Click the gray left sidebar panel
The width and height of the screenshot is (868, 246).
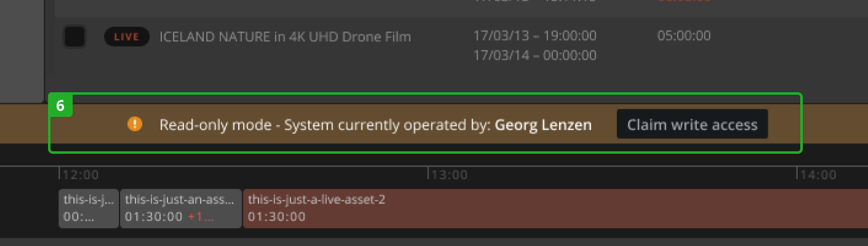tap(22, 49)
